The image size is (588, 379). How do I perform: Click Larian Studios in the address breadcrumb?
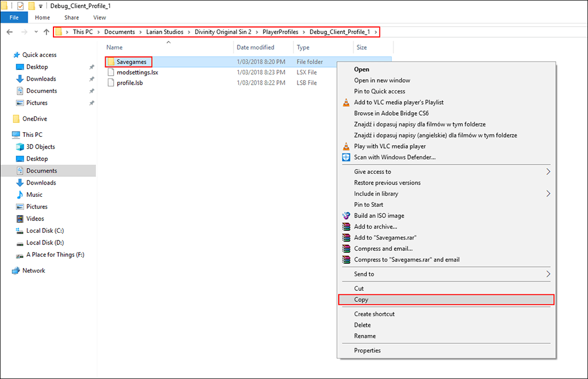tap(165, 32)
